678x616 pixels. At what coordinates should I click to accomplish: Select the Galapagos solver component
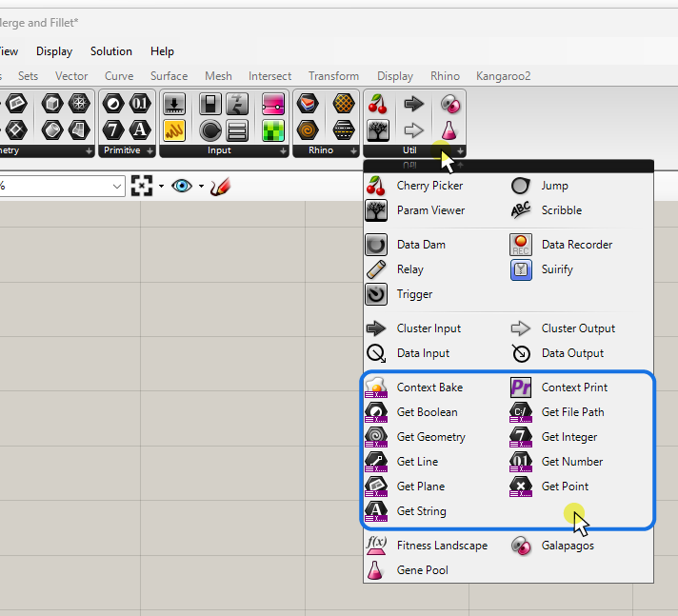[x=568, y=546]
